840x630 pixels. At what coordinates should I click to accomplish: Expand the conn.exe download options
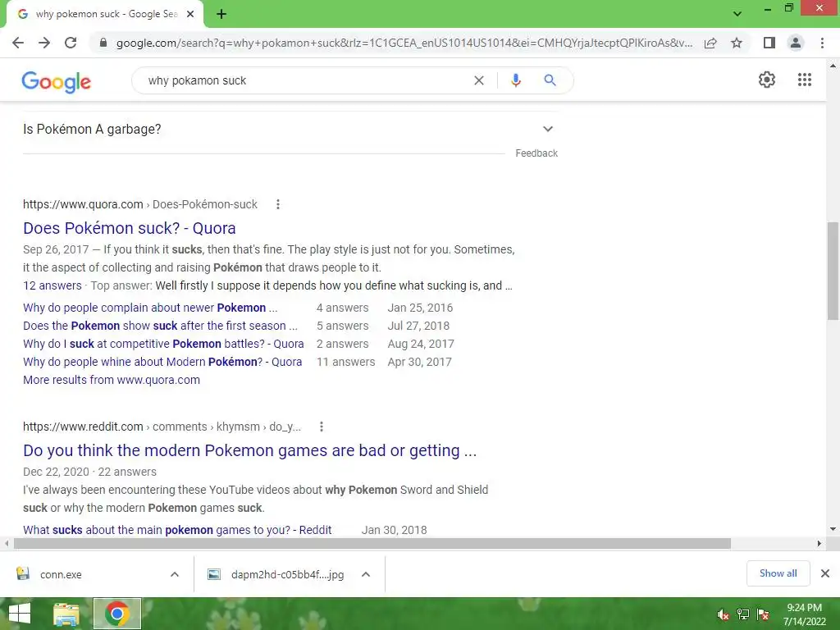(x=175, y=574)
